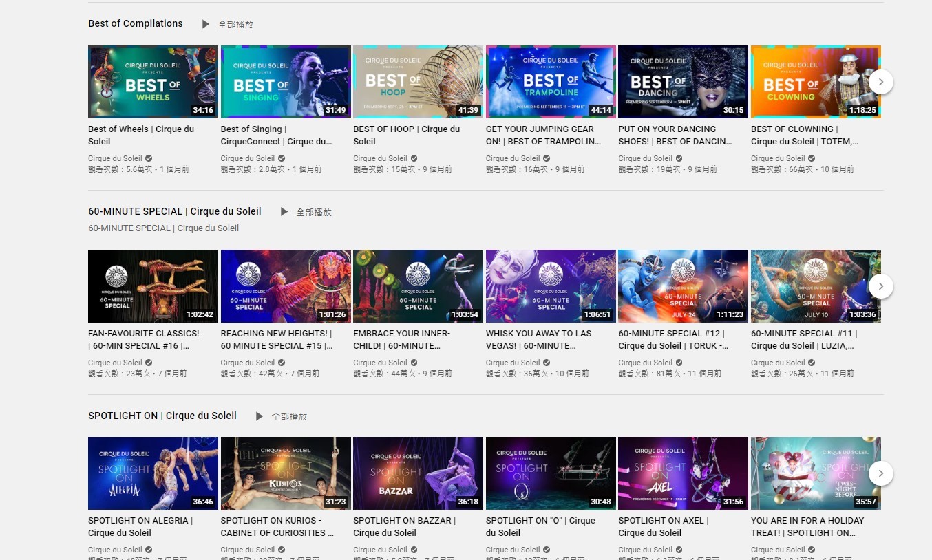This screenshot has height=560, width=932.
Task: Open the Best of Dancing thumbnail
Action: tap(683, 82)
